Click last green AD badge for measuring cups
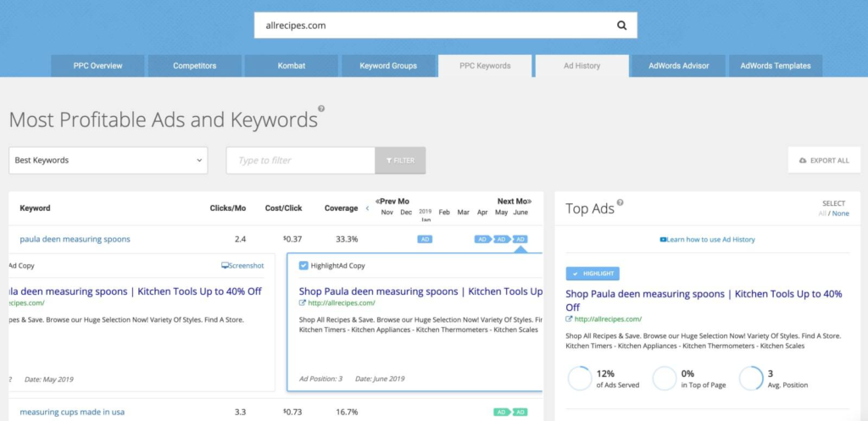Screen dimensions: 868x421 [520, 413]
